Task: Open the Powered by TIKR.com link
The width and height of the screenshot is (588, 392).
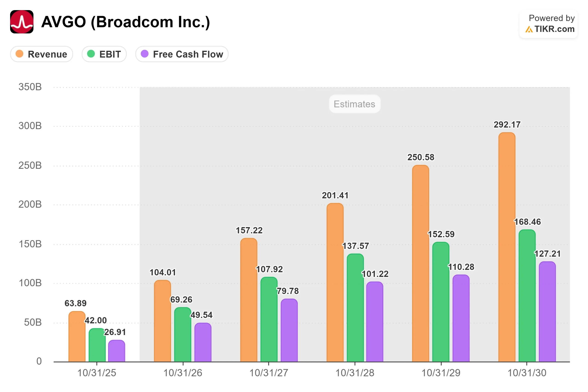Action: [x=548, y=24]
